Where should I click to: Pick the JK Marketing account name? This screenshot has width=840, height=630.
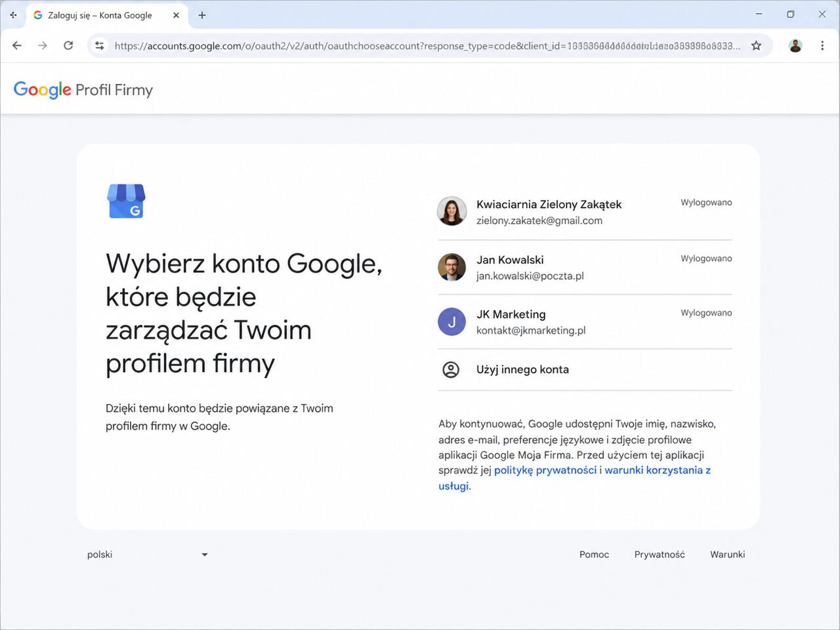pyautogui.click(x=511, y=314)
